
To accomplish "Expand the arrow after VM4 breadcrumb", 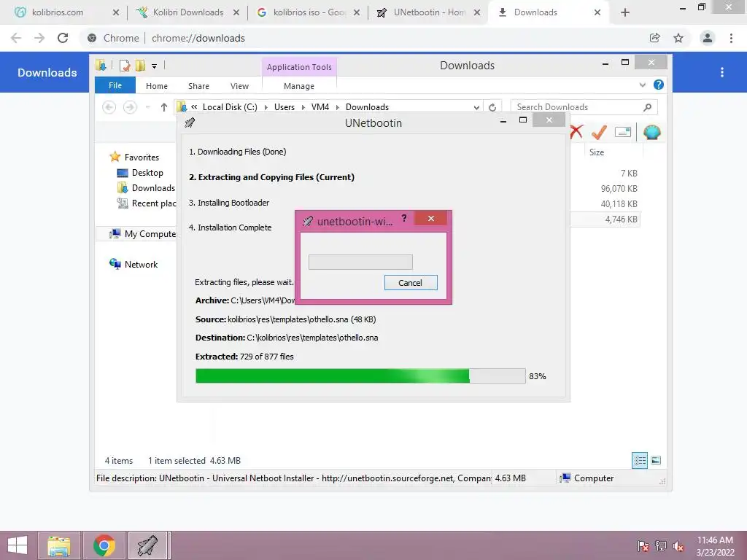I will click(337, 108).
